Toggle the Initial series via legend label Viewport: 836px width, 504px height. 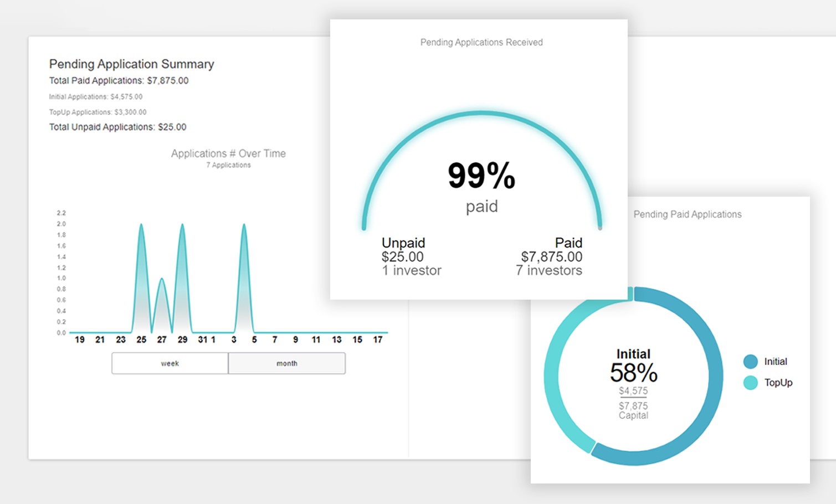pyautogui.click(x=776, y=362)
